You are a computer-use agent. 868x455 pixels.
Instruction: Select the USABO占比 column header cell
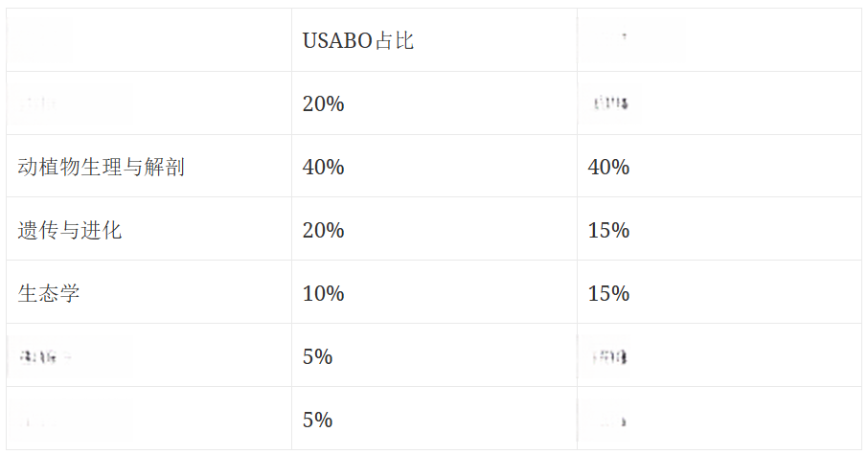pyautogui.click(x=434, y=40)
